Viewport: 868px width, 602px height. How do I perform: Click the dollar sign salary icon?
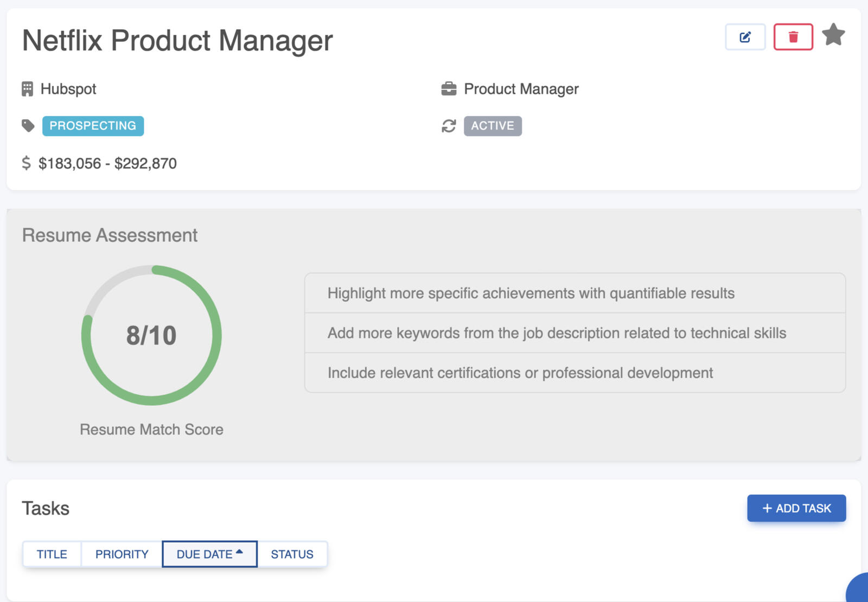click(26, 163)
